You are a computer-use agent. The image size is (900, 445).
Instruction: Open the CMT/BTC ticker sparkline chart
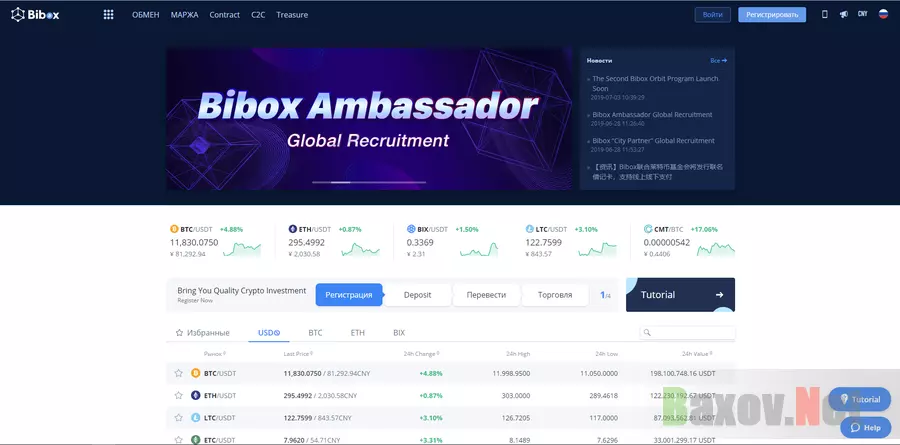coord(716,249)
